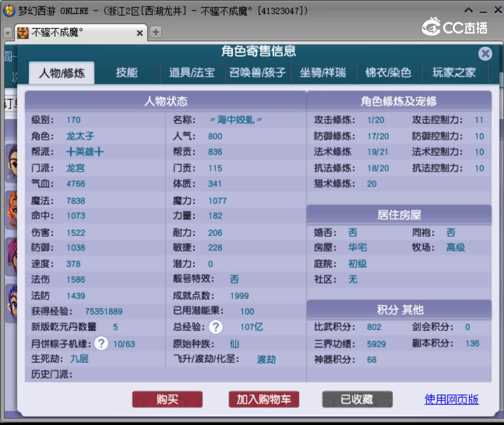Image resolution: width=504 pixels, height=425 pixels.
Task: Open the tab list dropdown arrow
Action: [x=8, y=33]
